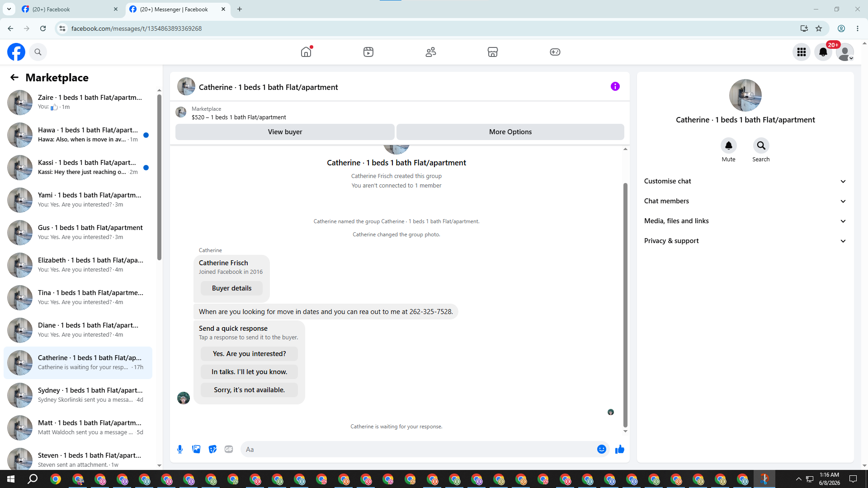Open the Video (Reels) icon
The image size is (868, 488).
368,52
